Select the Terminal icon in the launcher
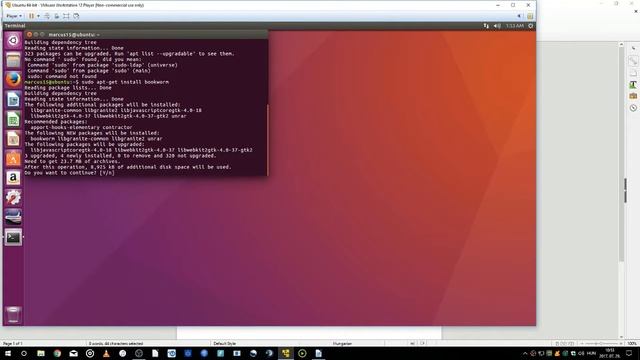Viewport: 640px width, 360px height. point(13,238)
